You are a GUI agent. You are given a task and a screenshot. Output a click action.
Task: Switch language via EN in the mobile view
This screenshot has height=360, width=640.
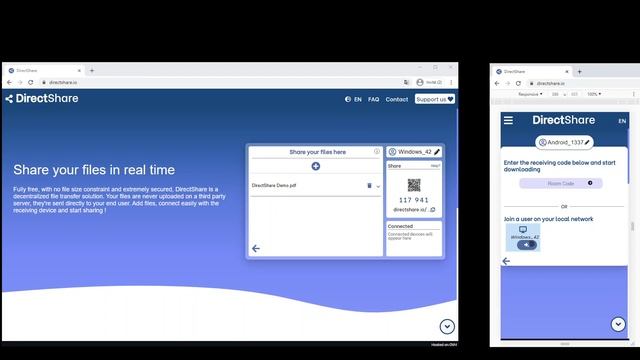[622, 121]
